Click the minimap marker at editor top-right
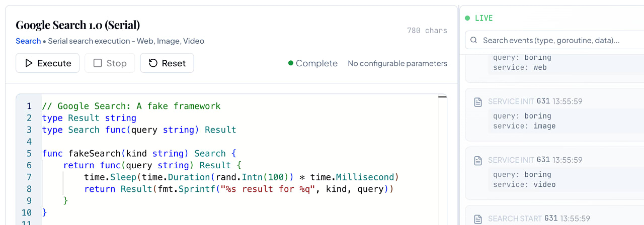Viewport: 644px width, 225px height. (x=443, y=96)
